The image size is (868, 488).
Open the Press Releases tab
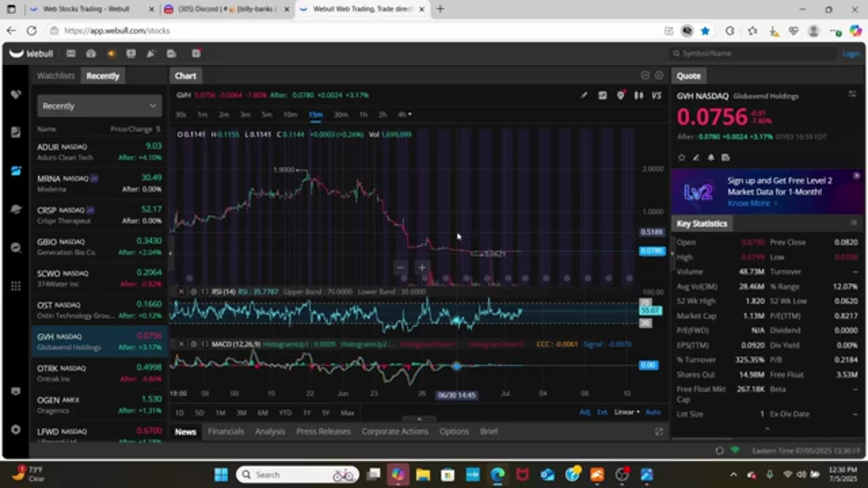pos(323,431)
